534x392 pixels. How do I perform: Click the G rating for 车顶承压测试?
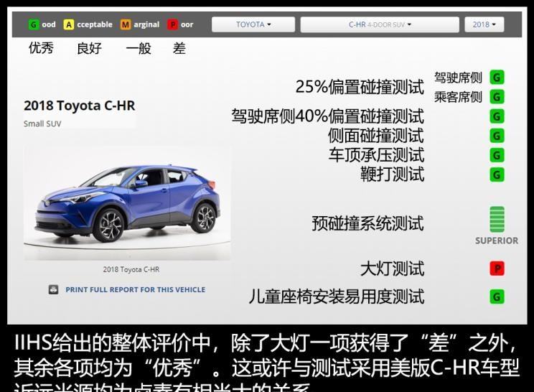click(x=497, y=155)
